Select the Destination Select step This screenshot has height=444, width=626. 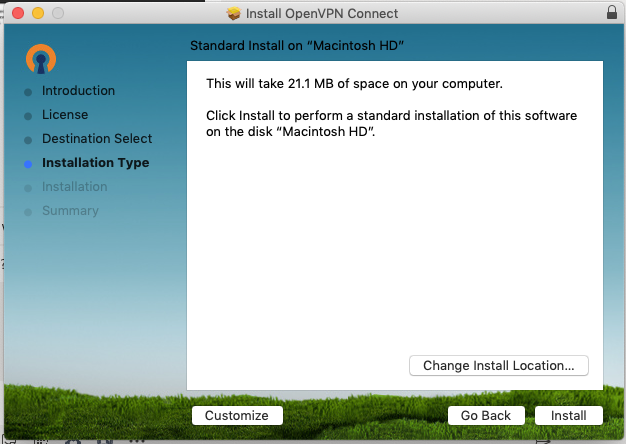click(x=97, y=139)
